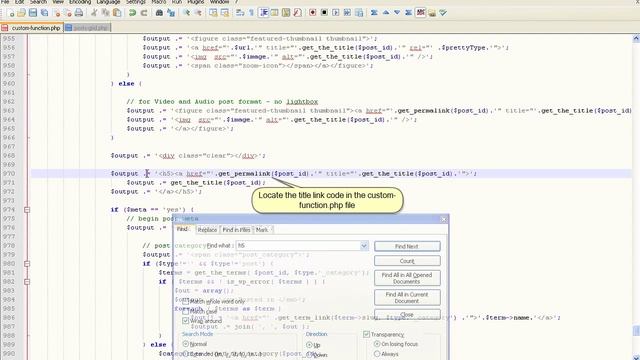Click the Find Next button
This screenshot has width=640, height=360.
[x=407, y=246]
